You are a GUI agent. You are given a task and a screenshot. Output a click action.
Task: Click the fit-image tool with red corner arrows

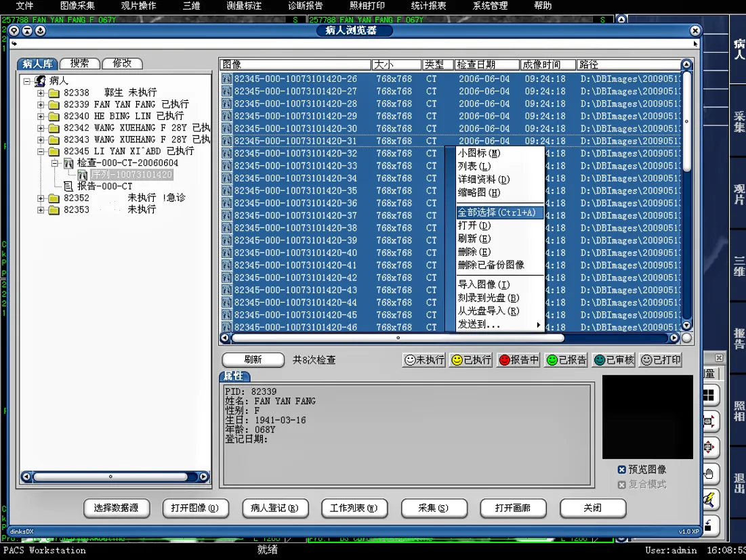(709, 421)
